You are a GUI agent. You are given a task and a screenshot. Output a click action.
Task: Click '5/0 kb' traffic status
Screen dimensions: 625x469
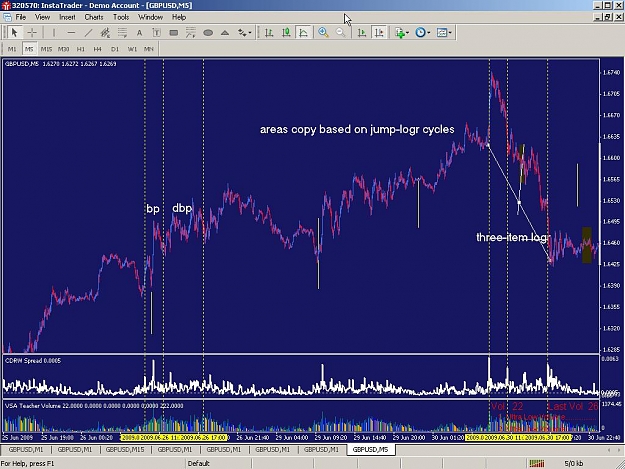[574, 463]
